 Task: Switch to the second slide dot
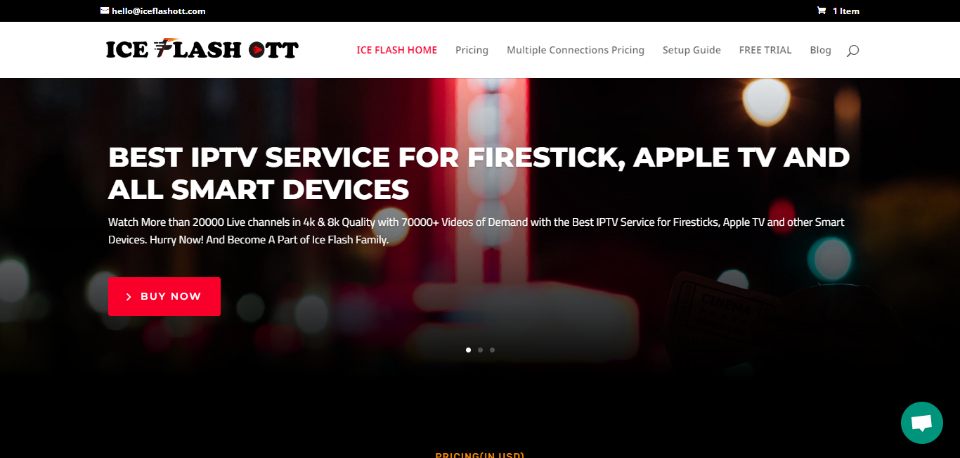coord(480,350)
